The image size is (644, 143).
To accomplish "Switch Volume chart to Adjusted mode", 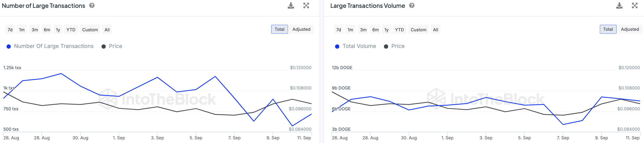I will pyautogui.click(x=630, y=29).
